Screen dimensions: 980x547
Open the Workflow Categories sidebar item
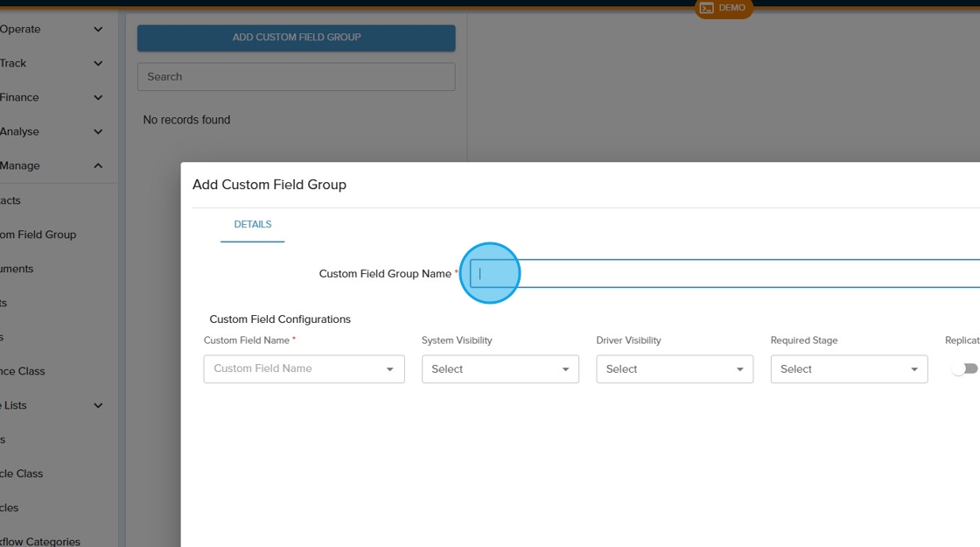40,542
